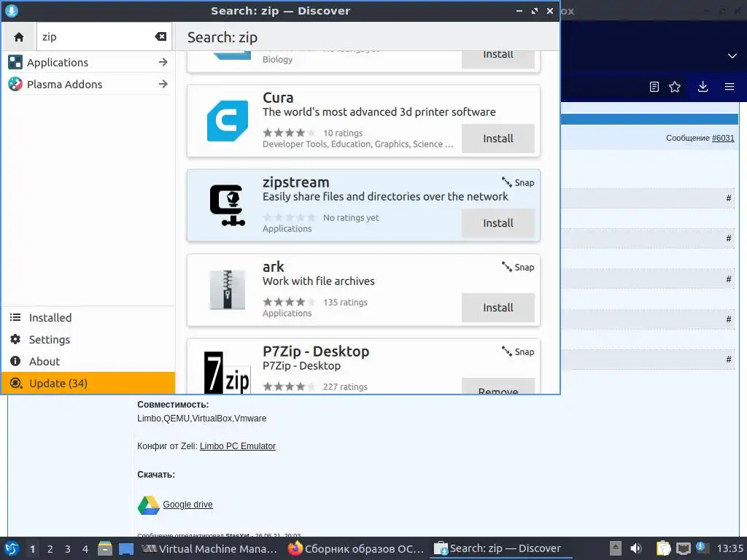Click Update refresh icon
747x560 pixels.
pyautogui.click(x=16, y=384)
